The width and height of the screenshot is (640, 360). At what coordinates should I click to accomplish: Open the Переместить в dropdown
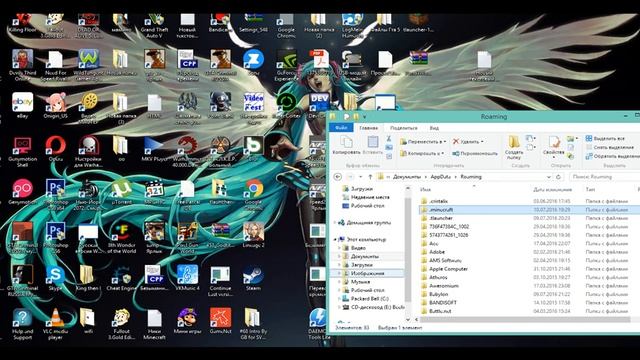pyautogui.click(x=423, y=142)
